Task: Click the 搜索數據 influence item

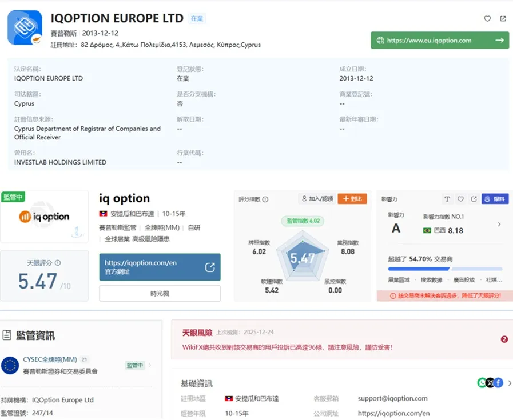Action: tap(431, 280)
